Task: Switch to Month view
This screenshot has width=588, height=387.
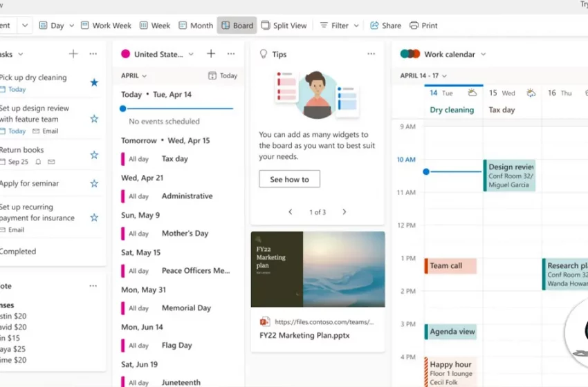Action: pyautogui.click(x=196, y=26)
